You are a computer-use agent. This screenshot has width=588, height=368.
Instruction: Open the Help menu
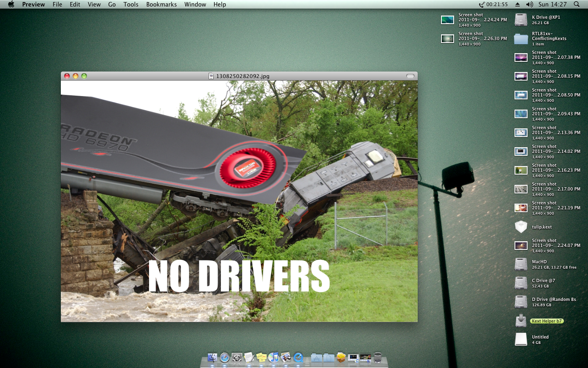point(220,4)
